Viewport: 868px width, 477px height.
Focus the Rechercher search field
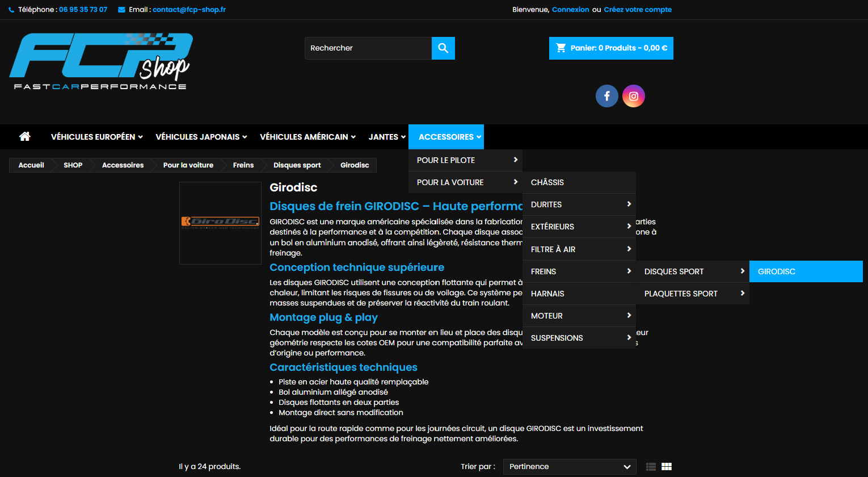pos(368,48)
